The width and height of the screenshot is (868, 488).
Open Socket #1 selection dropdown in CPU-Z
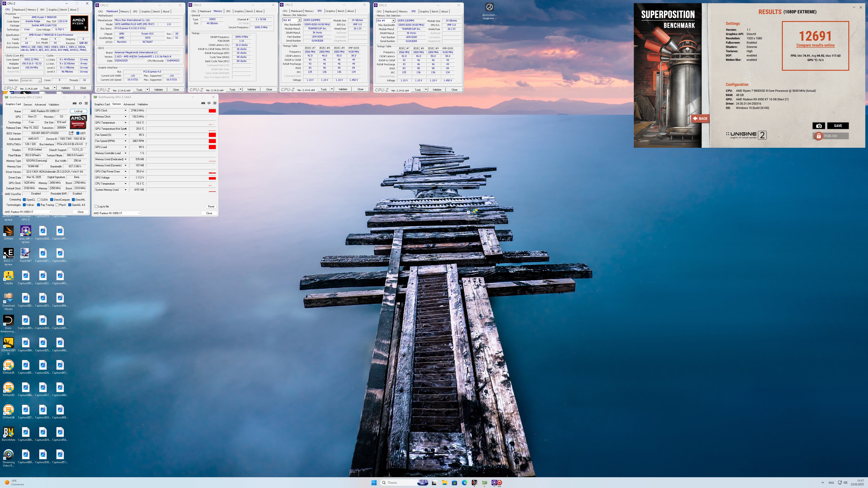[x=31, y=80]
